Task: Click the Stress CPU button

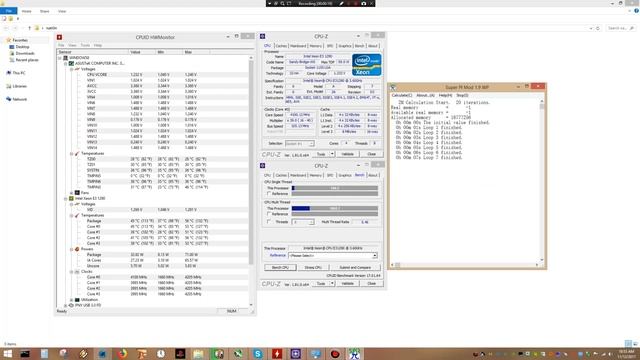Action: [x=313, y=267]
